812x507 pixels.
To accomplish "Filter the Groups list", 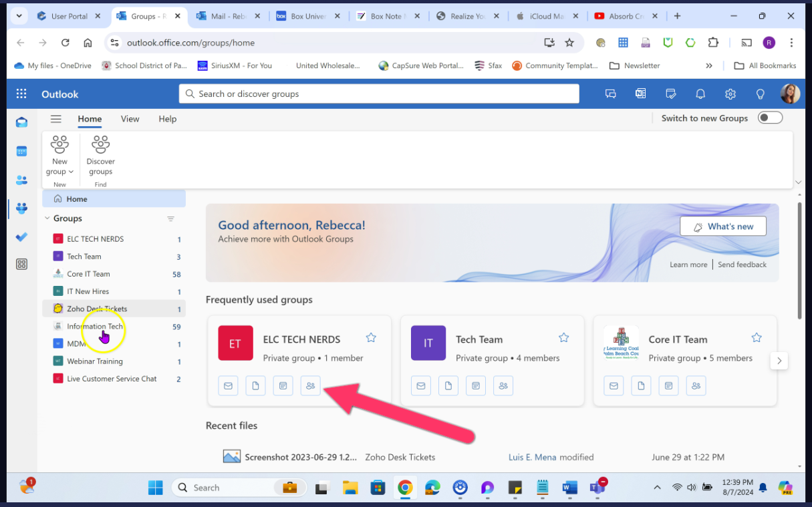I will (x=170, y=219).
